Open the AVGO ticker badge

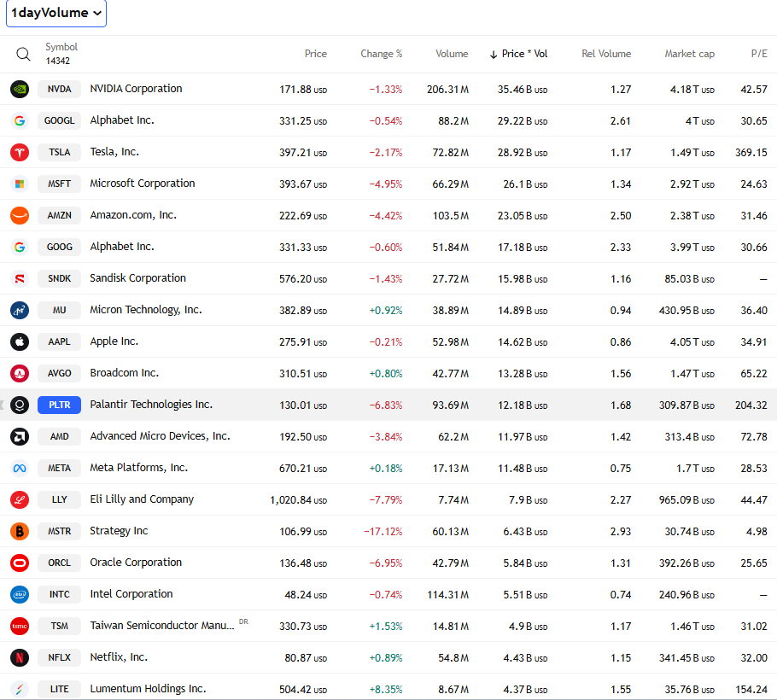click(x=60, y=374)
